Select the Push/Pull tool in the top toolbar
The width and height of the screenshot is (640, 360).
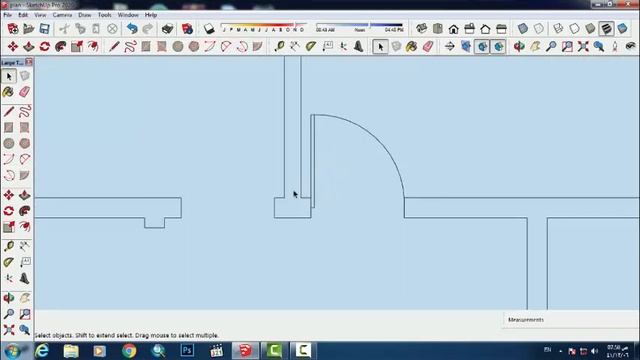[29, 47]
